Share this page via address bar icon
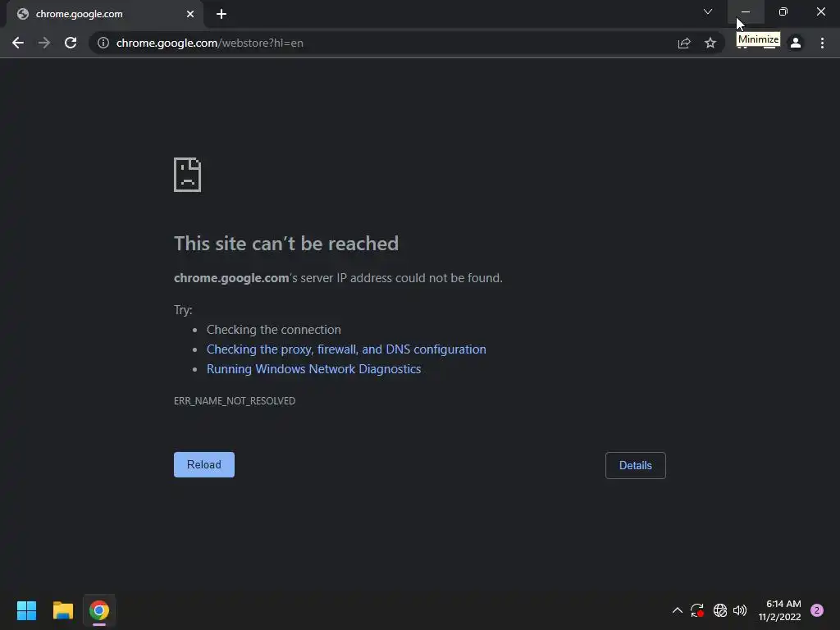 (684, 43)
